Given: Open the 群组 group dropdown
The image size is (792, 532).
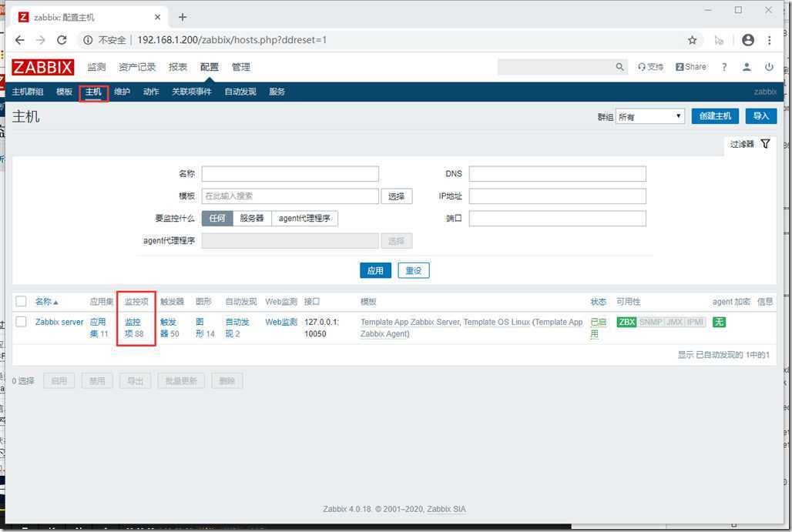Looking at the screenshot, I should (x=650, y=116).
